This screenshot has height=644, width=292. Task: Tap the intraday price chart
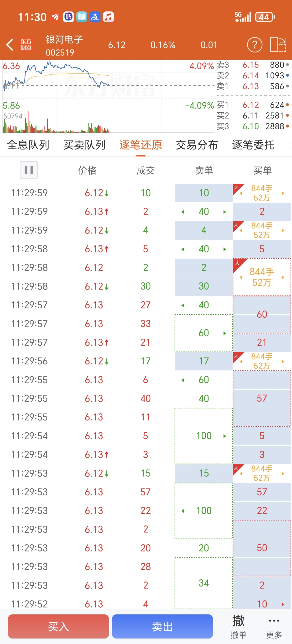[108, 85]
